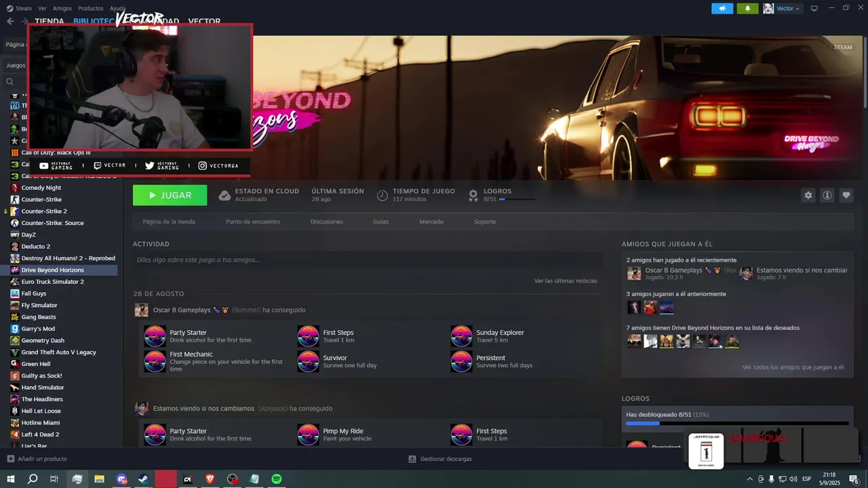This screenshot has width=868, height=488.
Task: Click Pimp My Ride achievement icon
Action: coord(309,434)
